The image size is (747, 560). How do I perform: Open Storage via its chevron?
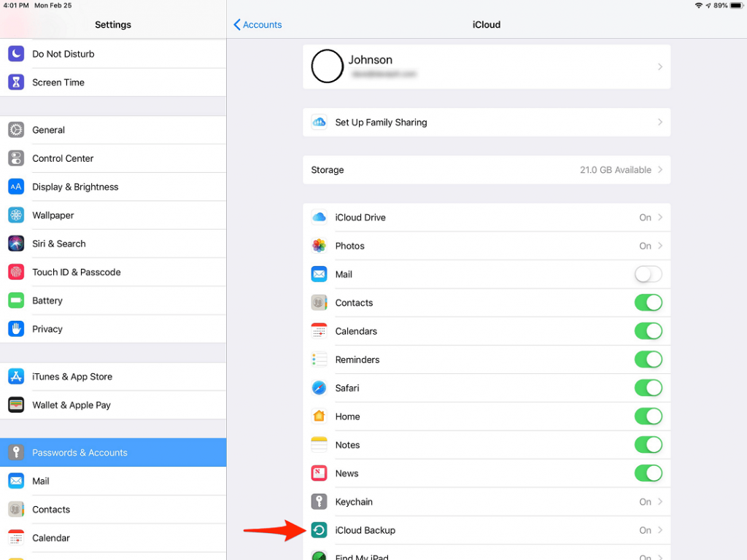[x=659, y=169]
